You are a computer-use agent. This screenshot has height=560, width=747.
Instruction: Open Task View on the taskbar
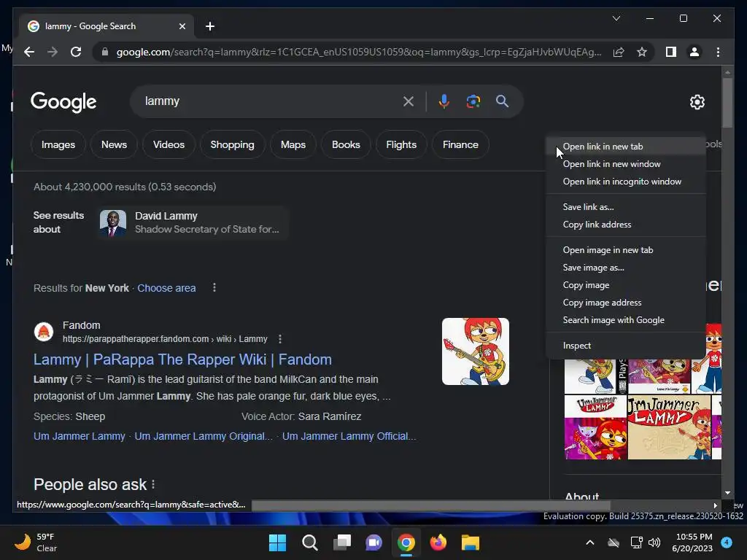(x=342, y=542)
